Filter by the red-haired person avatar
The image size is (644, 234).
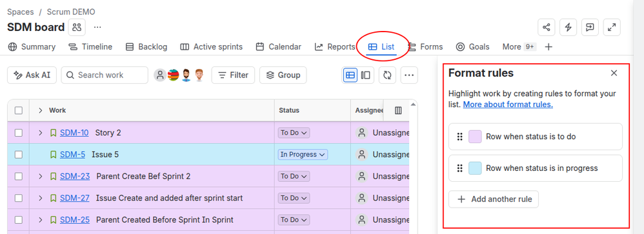(199, 75)
